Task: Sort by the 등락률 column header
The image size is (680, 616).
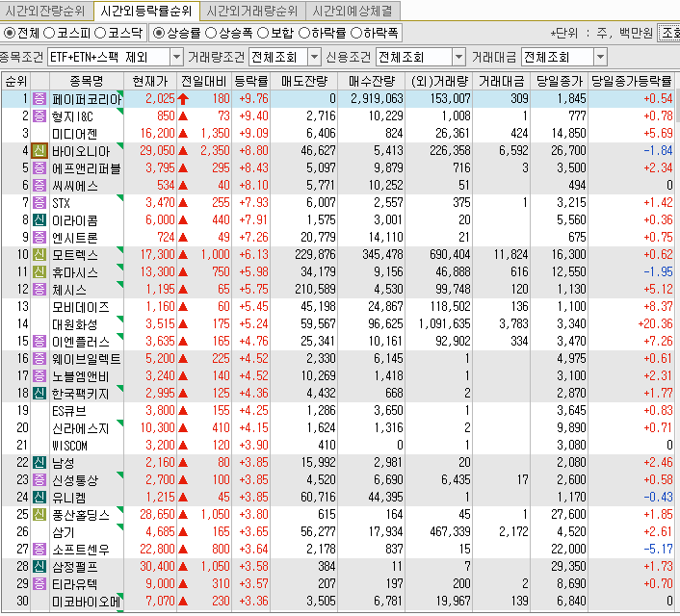Action: (250, 81)
